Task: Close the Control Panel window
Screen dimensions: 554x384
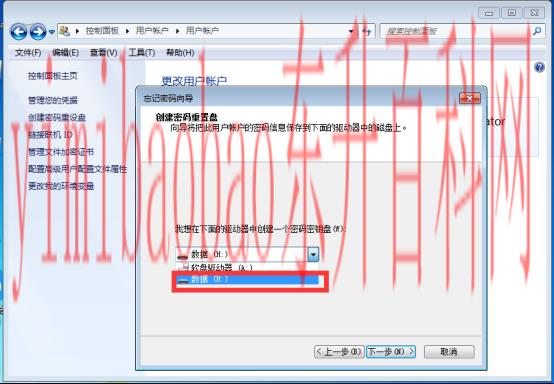Action: 534,13
